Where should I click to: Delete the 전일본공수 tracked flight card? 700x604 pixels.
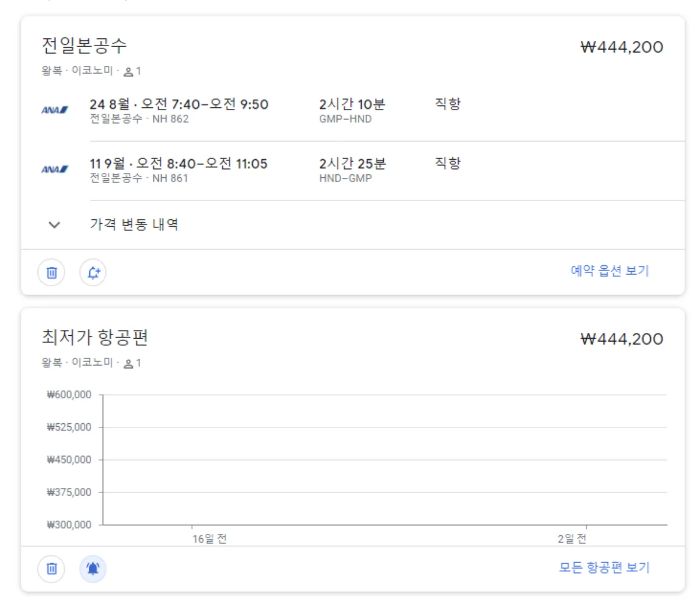pos(51,272)
